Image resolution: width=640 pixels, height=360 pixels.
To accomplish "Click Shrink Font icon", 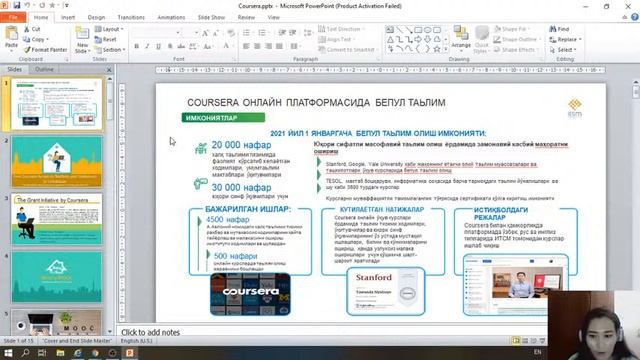I will point(216,33).
